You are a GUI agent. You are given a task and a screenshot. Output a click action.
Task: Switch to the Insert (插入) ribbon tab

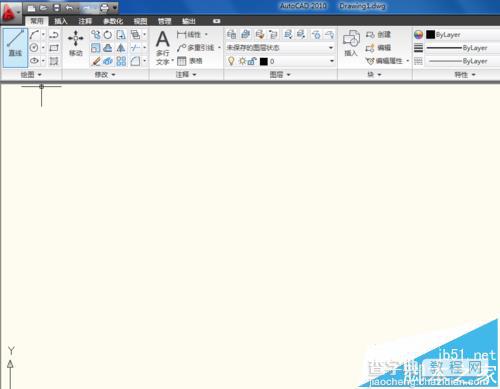coord(61,21)
